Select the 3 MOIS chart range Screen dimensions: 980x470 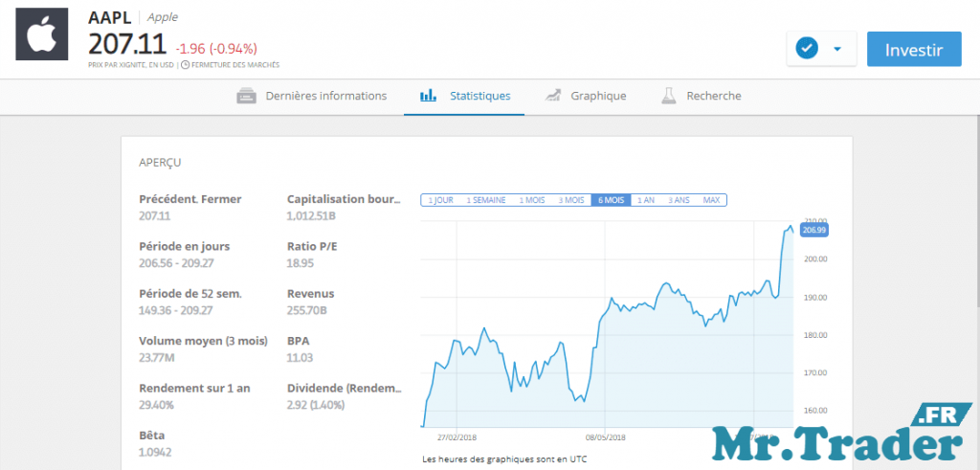571,200
